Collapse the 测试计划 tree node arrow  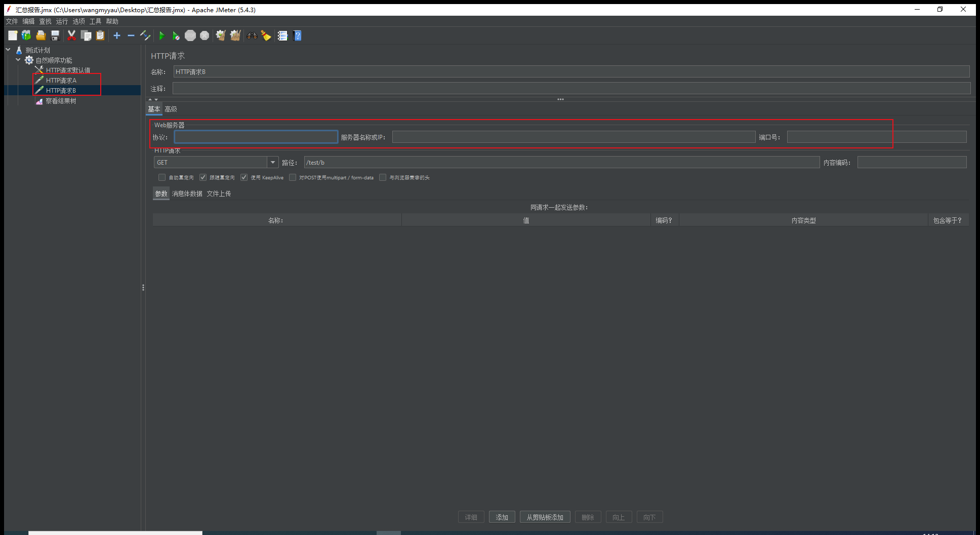[x=8, y=50]
